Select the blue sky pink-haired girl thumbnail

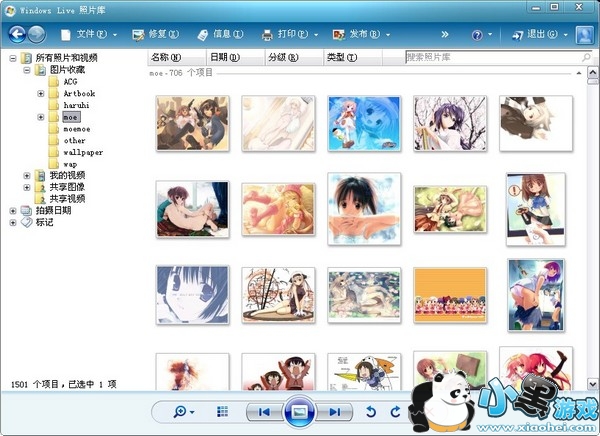click(364, 123)
